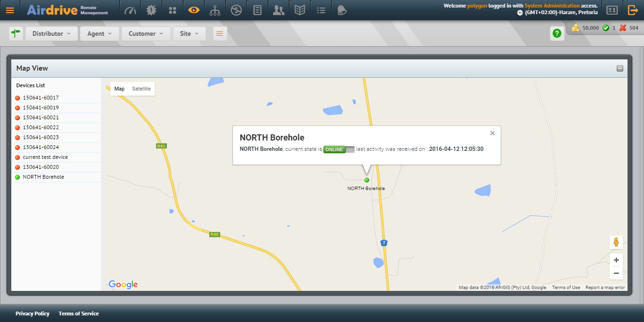Open the footer Terms of Service link
Screen dimensions: 644x322
click(79, 314)
